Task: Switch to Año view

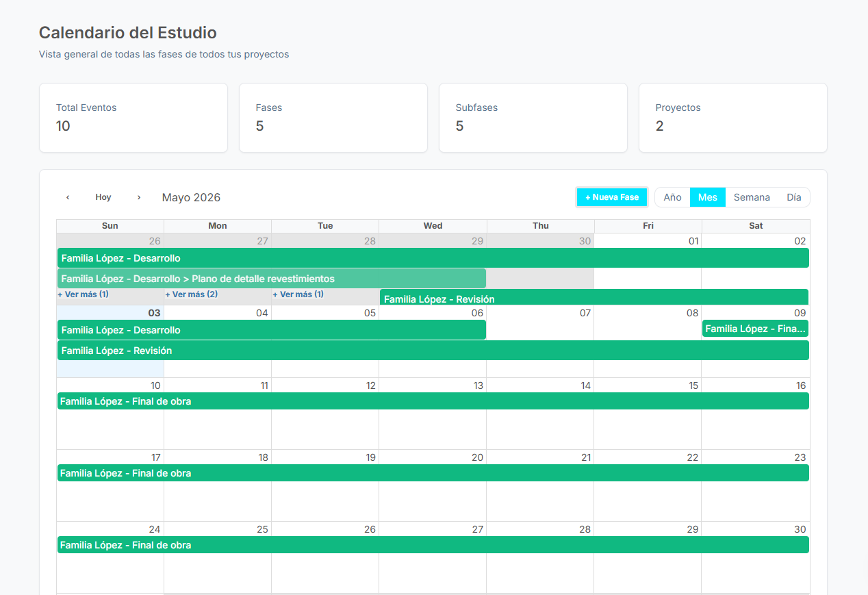Action: (x=672, y=197)
